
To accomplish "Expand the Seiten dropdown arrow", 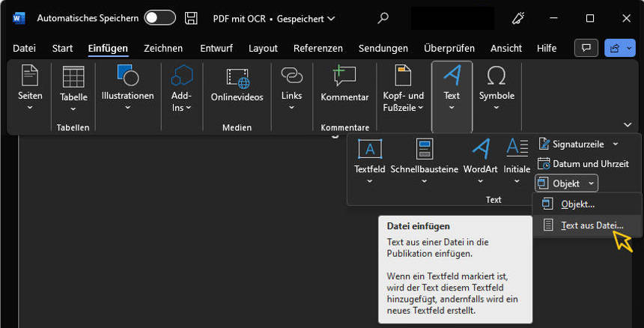I will coord(30,108).
